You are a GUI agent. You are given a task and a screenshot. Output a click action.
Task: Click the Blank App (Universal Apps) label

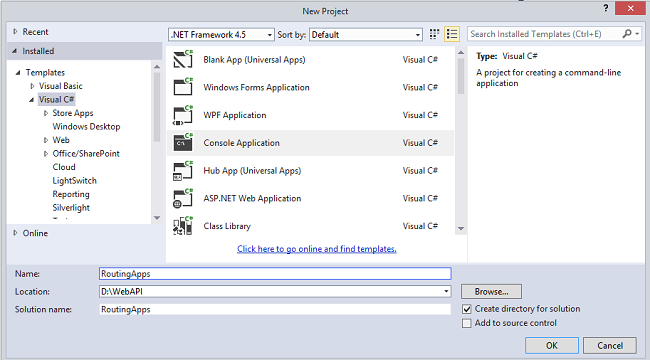pos(254,60)
